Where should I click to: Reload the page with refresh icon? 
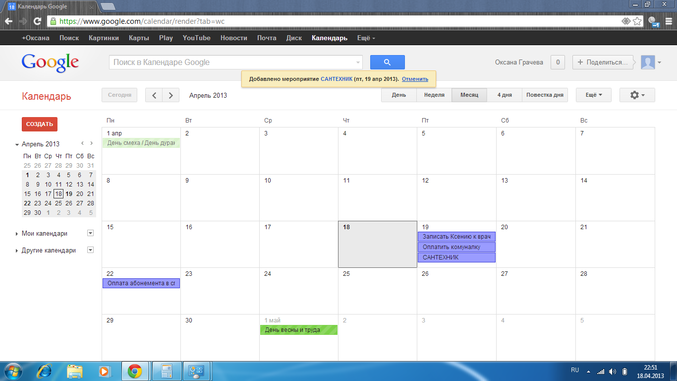tap(37, 21)
